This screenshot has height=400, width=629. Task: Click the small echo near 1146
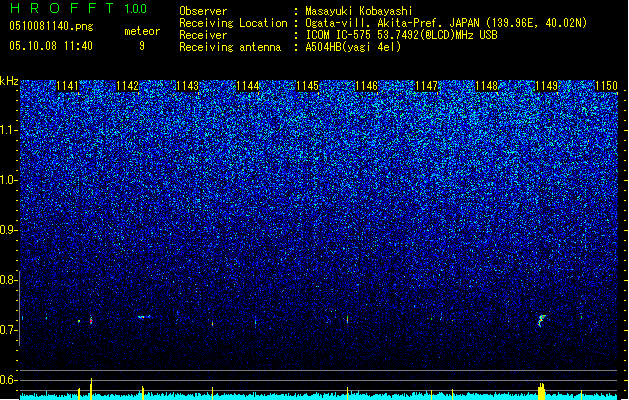pyautogui.click(x=347, y=319)
